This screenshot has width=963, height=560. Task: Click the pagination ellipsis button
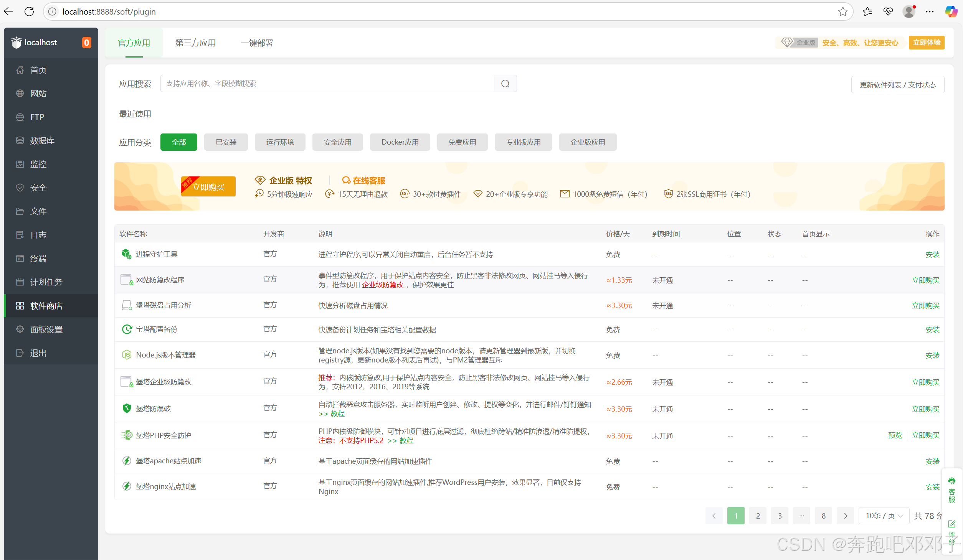(x=801, y=516)
